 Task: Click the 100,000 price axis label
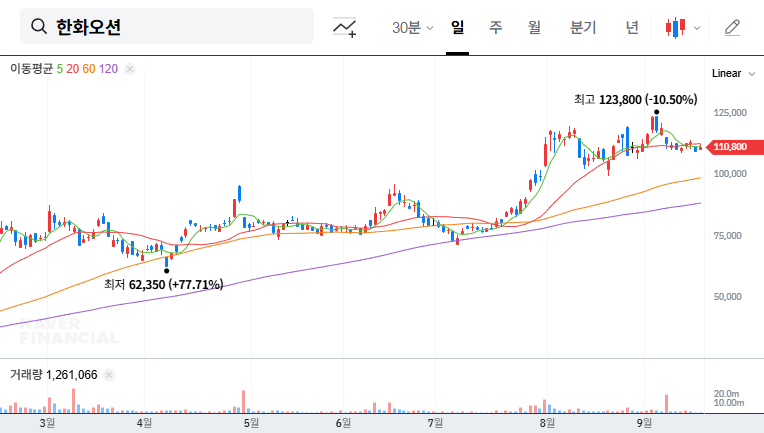[730, 173]
